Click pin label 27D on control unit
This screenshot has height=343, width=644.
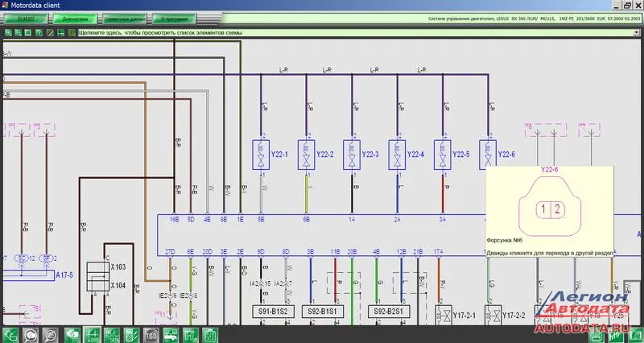[x=170, y=251]
